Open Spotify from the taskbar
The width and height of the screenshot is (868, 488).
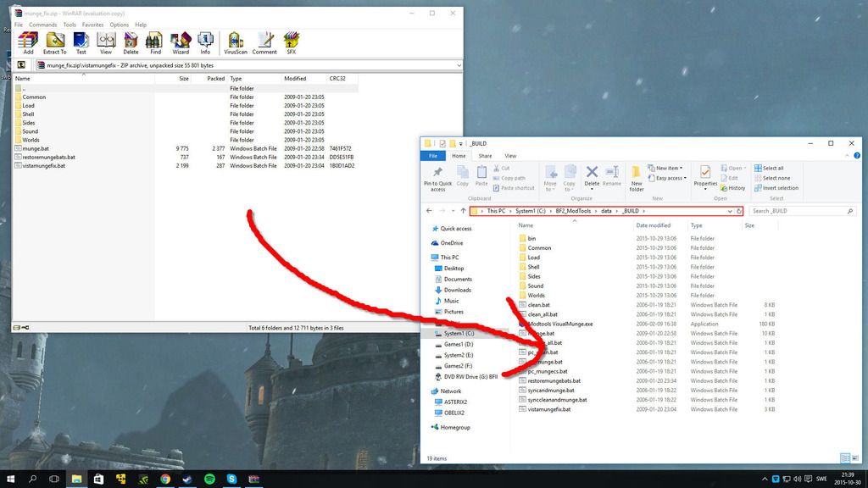(209, 479)
